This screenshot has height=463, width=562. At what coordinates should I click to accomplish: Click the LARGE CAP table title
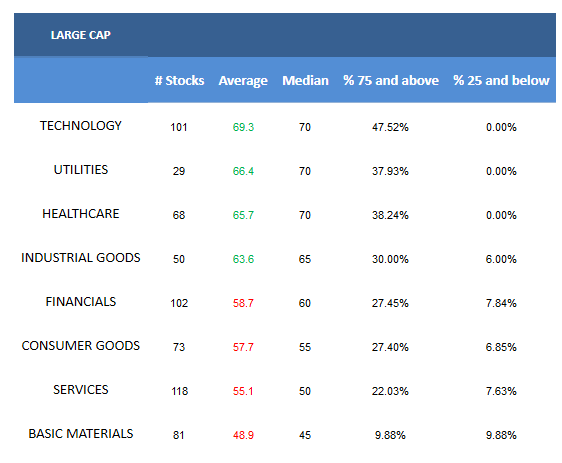(x=81, y=35)
